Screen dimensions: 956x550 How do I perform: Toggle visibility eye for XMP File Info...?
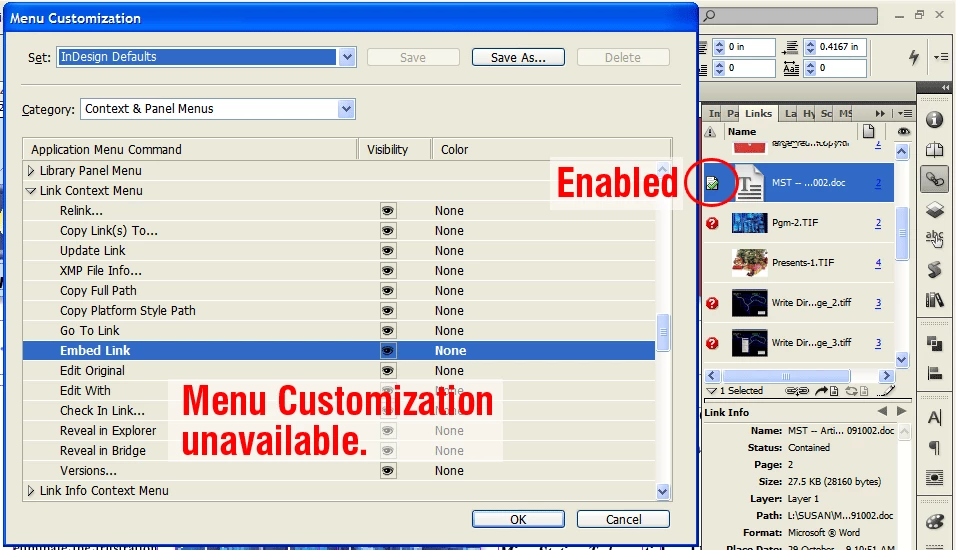tap(388, 271)
